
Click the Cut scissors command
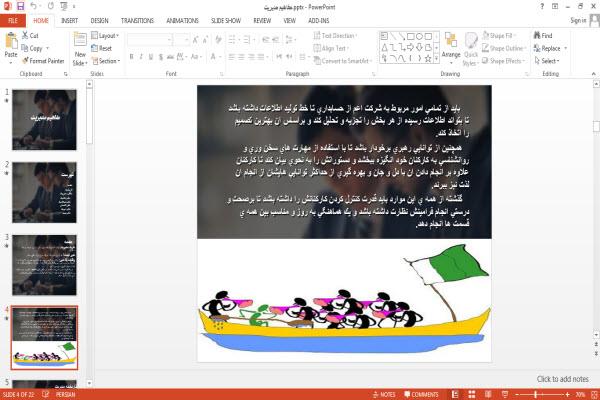[x=30, y=35]
